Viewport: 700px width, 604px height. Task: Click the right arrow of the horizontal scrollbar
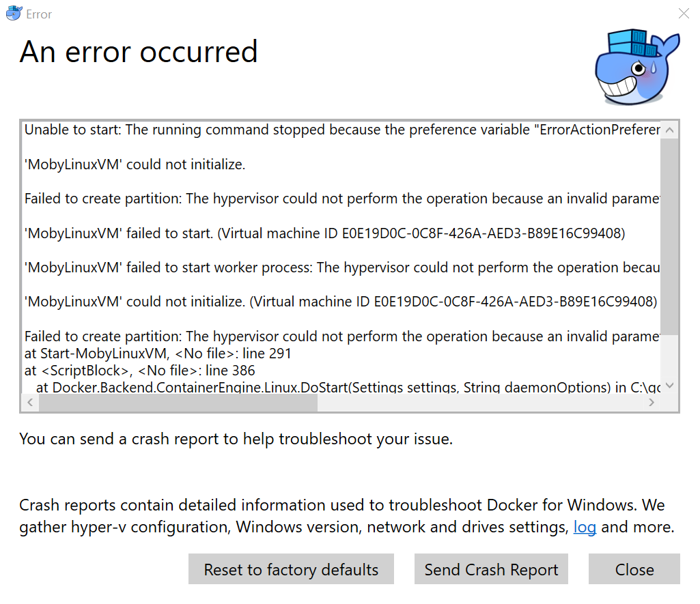(652, 402)
